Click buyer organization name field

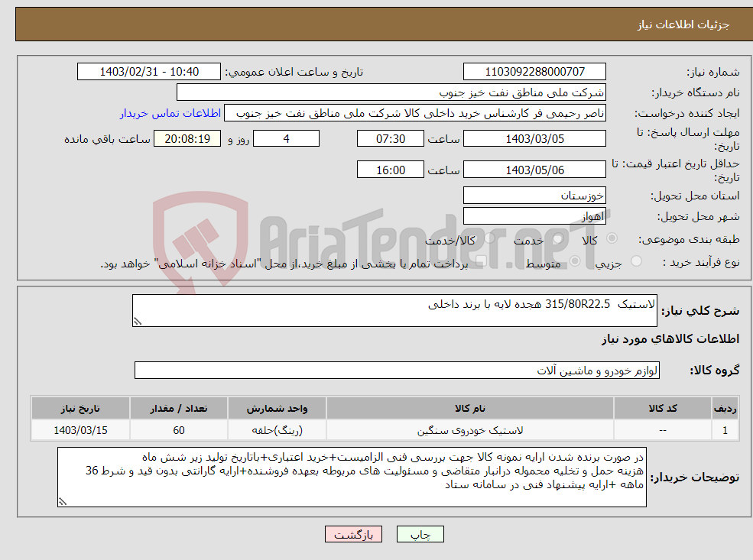click(x=391, y=92)
